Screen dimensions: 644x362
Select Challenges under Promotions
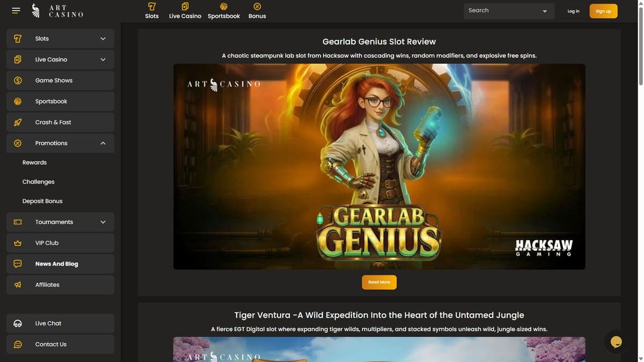38,182
